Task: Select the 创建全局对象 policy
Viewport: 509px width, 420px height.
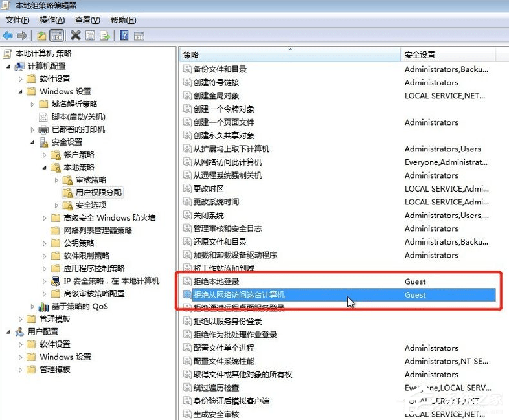Action: (216, 95)
